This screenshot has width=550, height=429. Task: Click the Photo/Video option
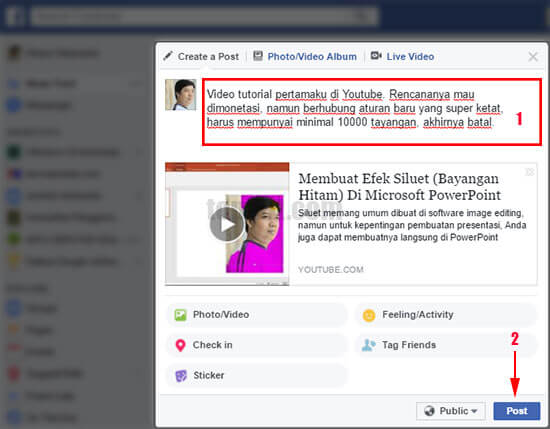(x=256, y=315)
